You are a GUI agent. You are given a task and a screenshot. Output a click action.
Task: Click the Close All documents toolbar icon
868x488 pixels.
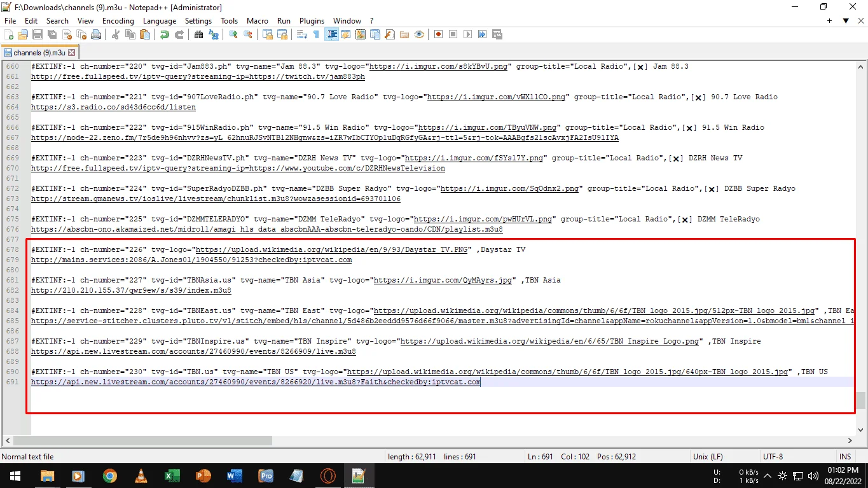pyautogui.click(x=81, y=34)
